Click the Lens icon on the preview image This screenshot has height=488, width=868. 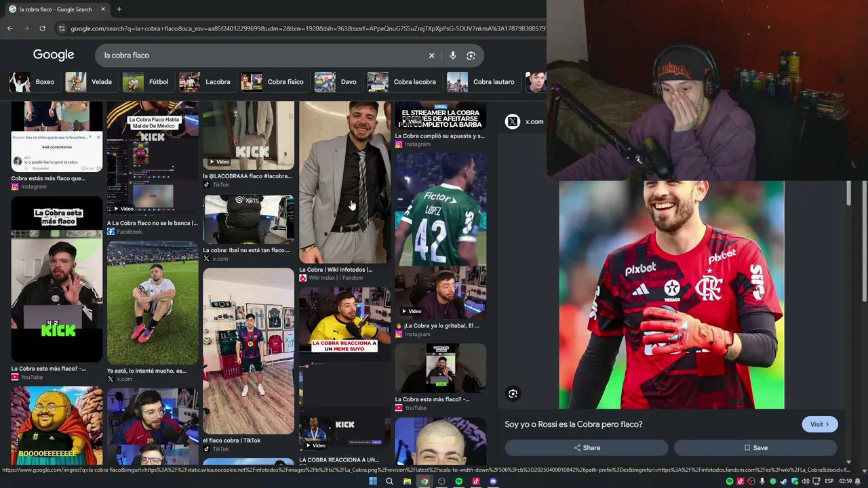tap(513, 394)
